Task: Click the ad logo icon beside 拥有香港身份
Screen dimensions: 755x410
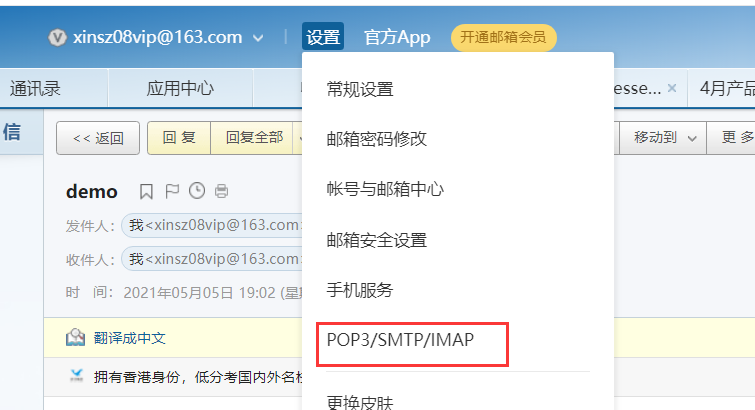Action: 77,376
